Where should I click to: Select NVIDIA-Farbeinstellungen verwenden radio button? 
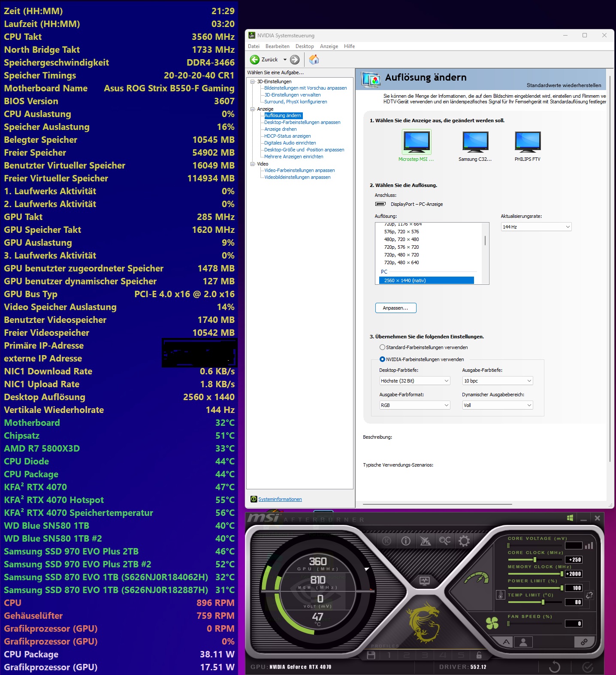pyautogui.click(x=382, y=359)
